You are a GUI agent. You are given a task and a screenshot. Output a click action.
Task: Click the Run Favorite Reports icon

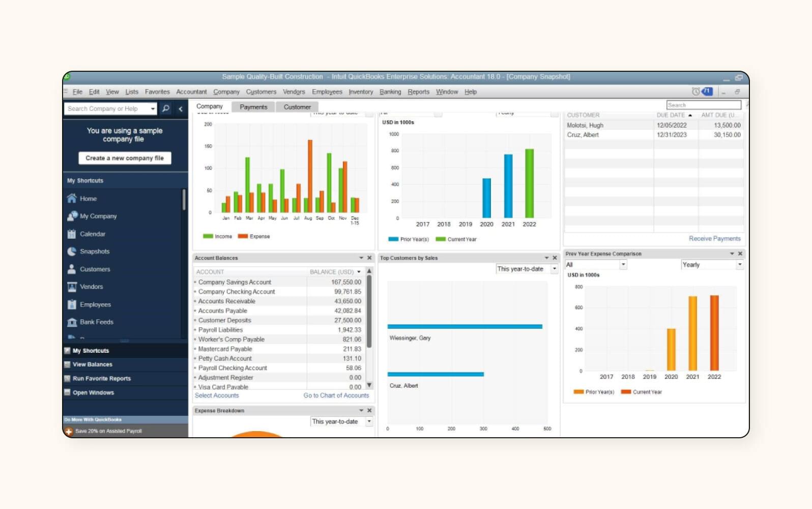point(67,379)
